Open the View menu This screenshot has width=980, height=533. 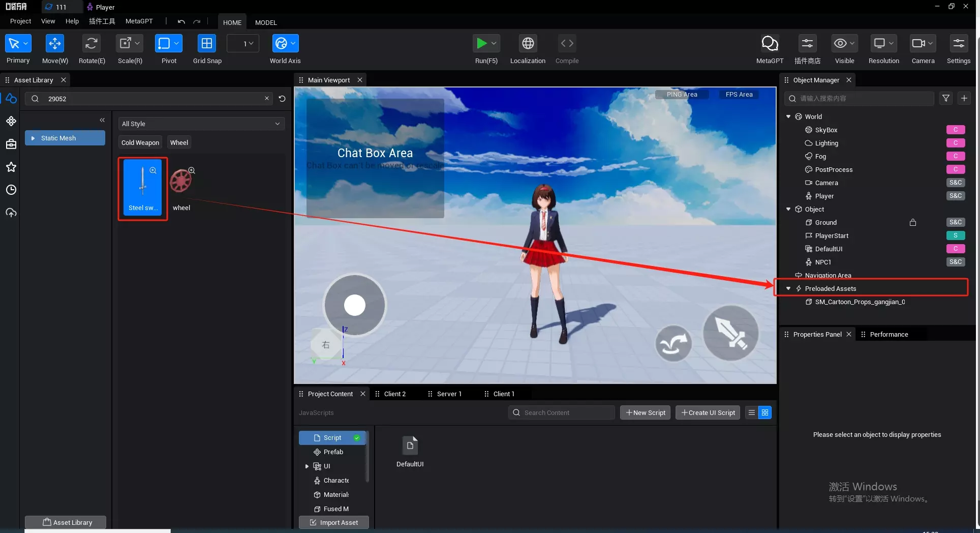[x=48, y=21]
